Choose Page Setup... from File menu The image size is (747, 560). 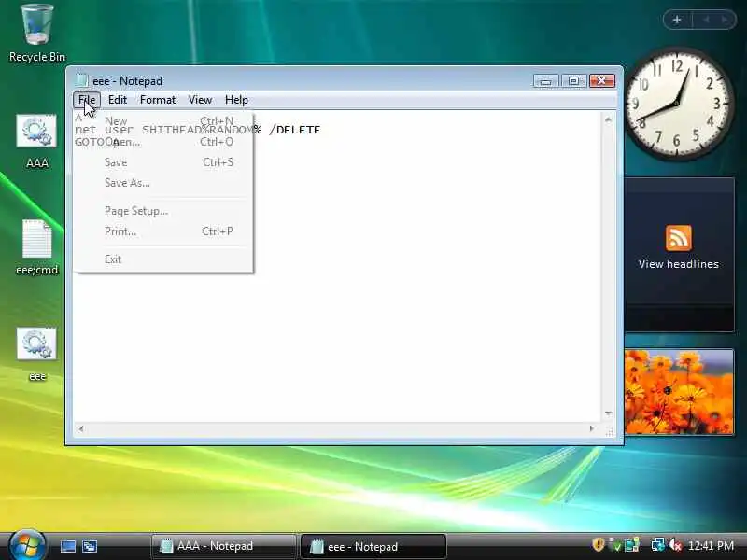pos(162,211)
